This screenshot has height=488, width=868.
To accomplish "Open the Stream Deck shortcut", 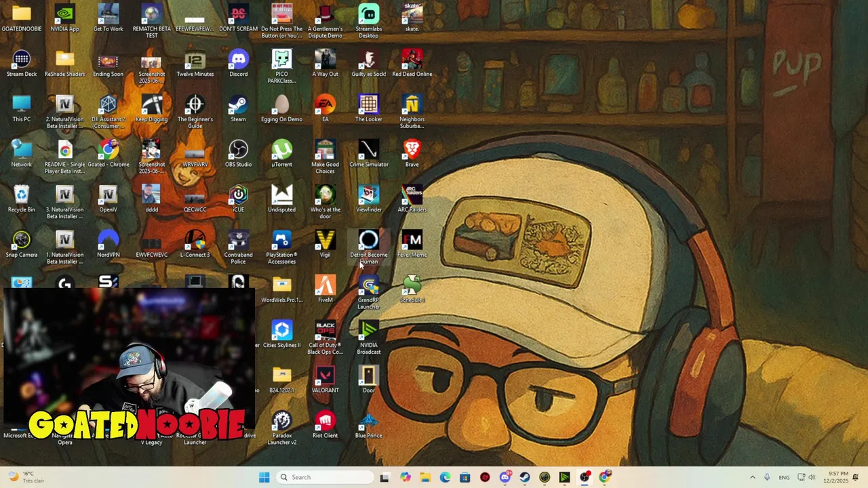I will pos(22,64).
